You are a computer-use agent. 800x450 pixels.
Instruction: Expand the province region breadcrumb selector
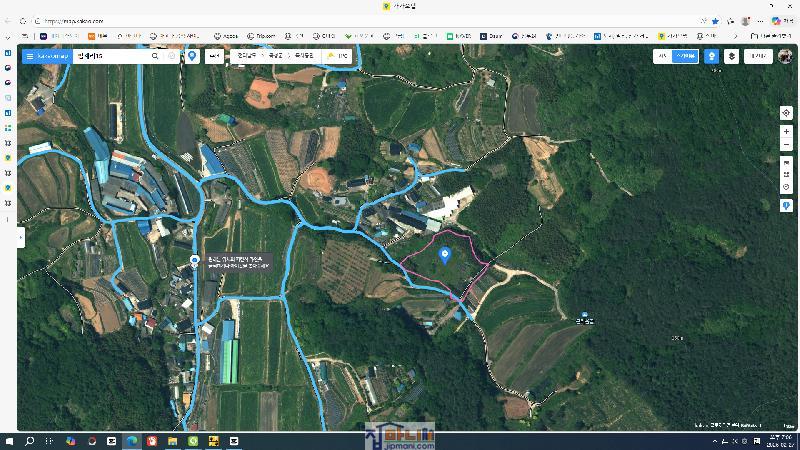point(246,56)
